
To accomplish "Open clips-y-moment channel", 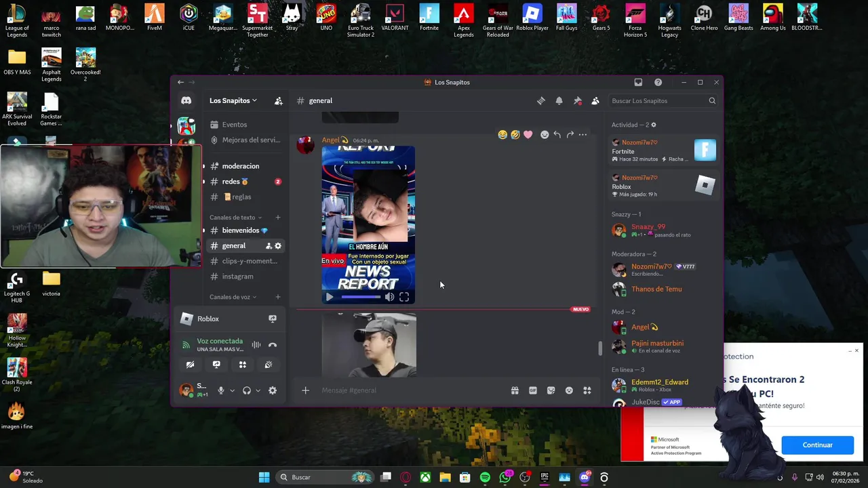I will (245, 261).
